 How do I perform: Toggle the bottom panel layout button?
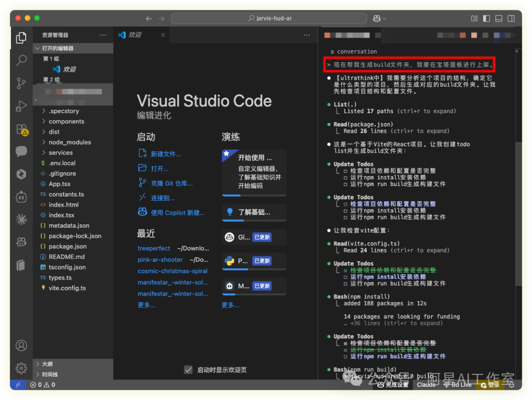499,19
